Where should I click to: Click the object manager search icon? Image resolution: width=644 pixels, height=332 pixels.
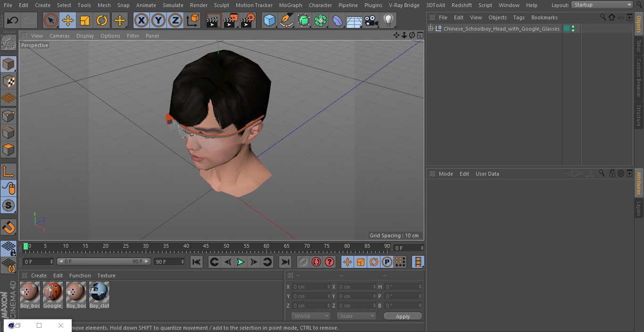tap(603, 17)
